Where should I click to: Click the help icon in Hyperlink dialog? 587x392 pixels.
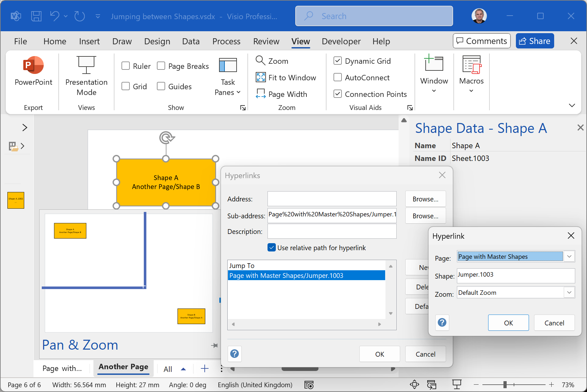442,323
